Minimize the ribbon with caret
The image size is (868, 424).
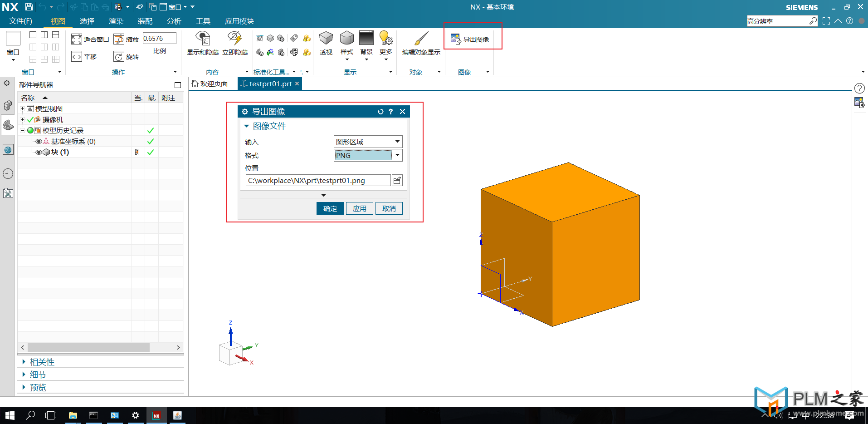(x=838, y=21)
